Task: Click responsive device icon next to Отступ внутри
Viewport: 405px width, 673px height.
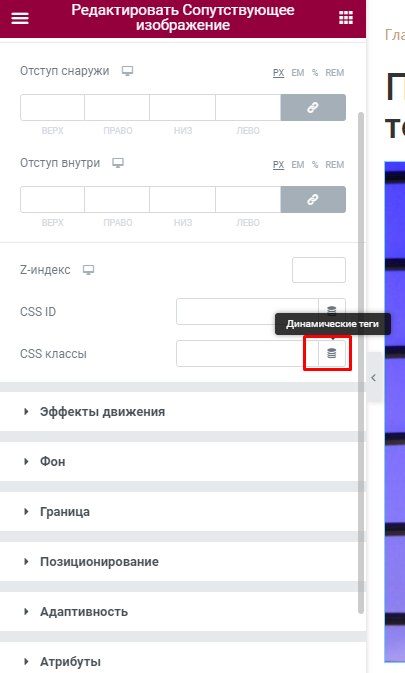Action: coord(118,163)
